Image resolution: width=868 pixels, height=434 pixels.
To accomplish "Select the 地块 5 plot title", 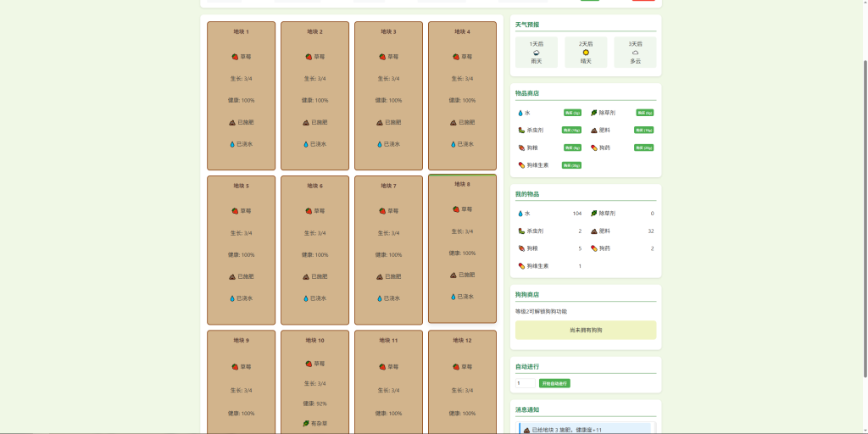I will click(242, 186).
